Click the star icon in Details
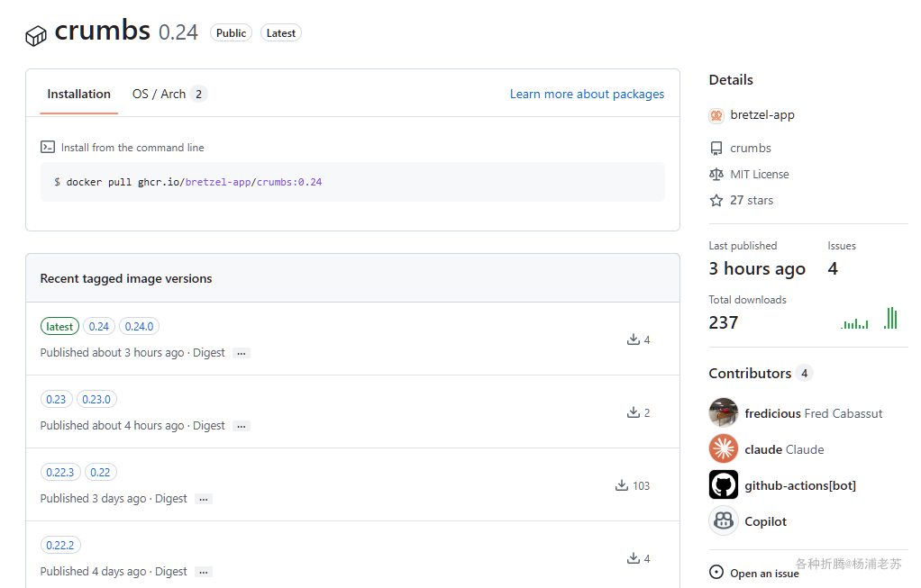 pos(716,201)
